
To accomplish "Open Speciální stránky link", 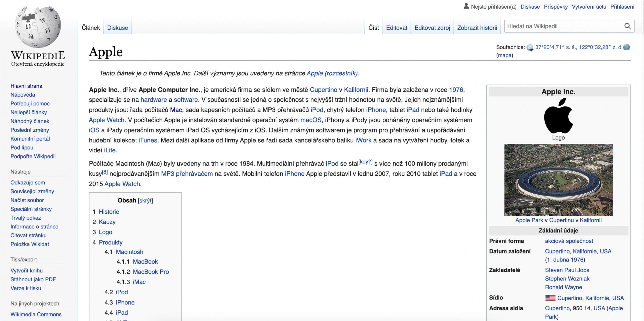I will (31, 209).
